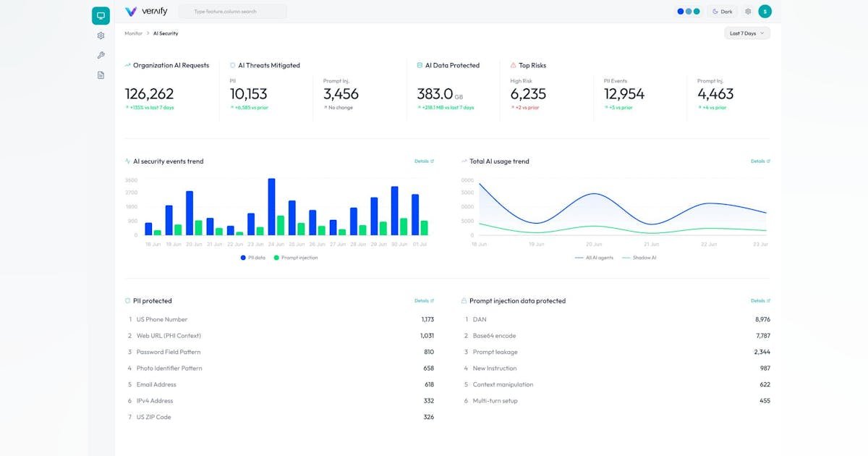The image size is (868, 456).
Task: Toggle Shadow AI legend line
Action: point(639,258)
